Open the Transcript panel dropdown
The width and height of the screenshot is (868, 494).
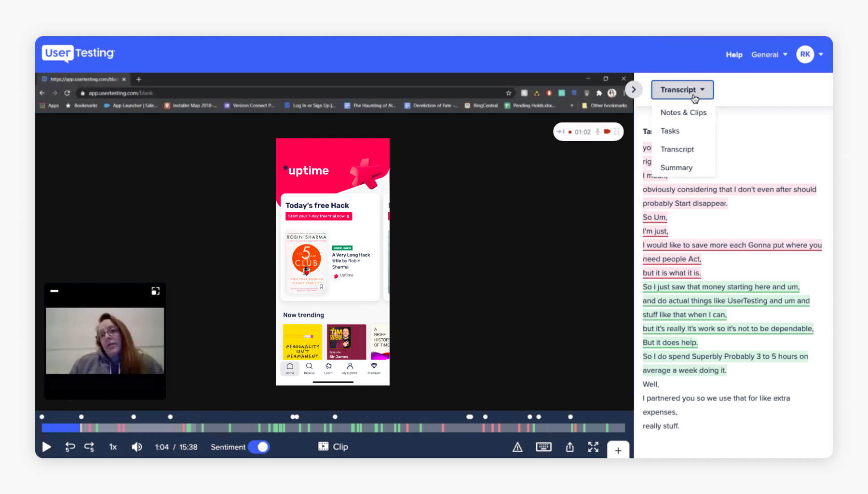coord(682,90)
